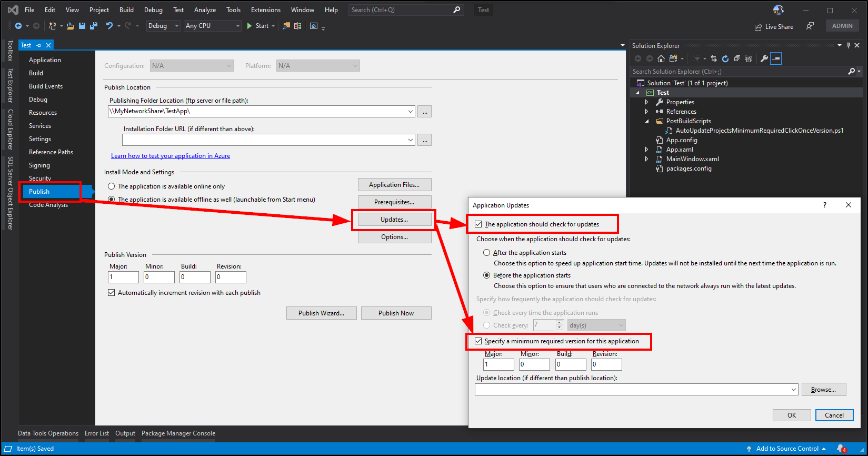Select the Build Events properties tab

pos(46,86)
